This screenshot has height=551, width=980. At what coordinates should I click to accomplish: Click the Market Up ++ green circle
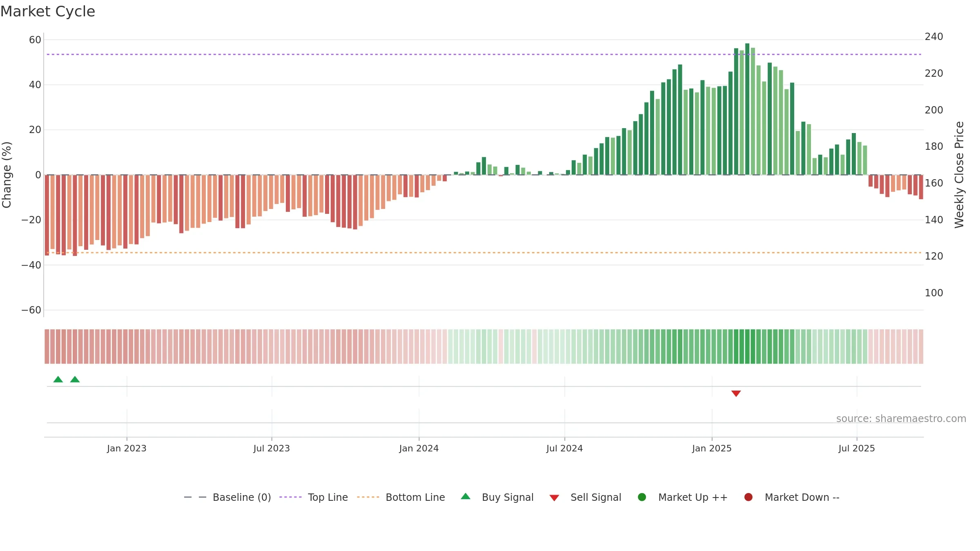(x=642, y=497)
